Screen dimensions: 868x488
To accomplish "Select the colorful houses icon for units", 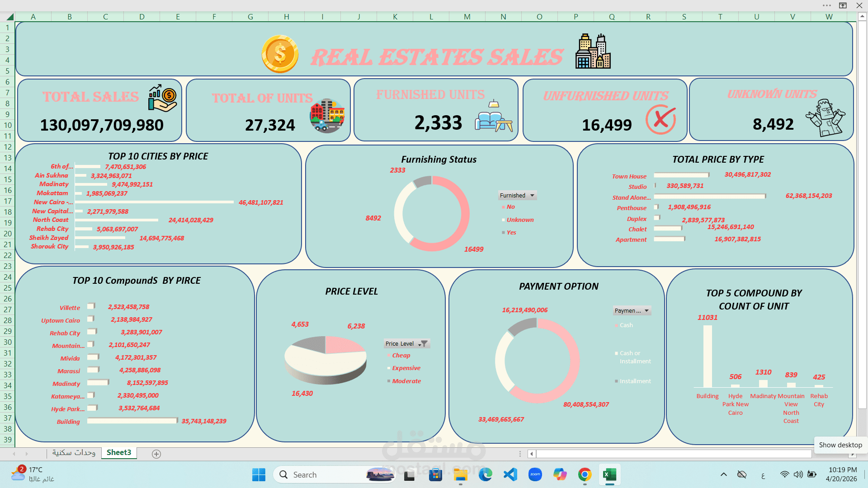I will point(327,116).
